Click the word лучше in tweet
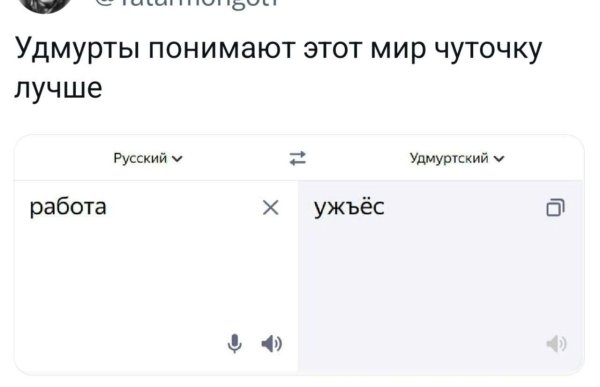The image size is (600, 387). point(59,88)
